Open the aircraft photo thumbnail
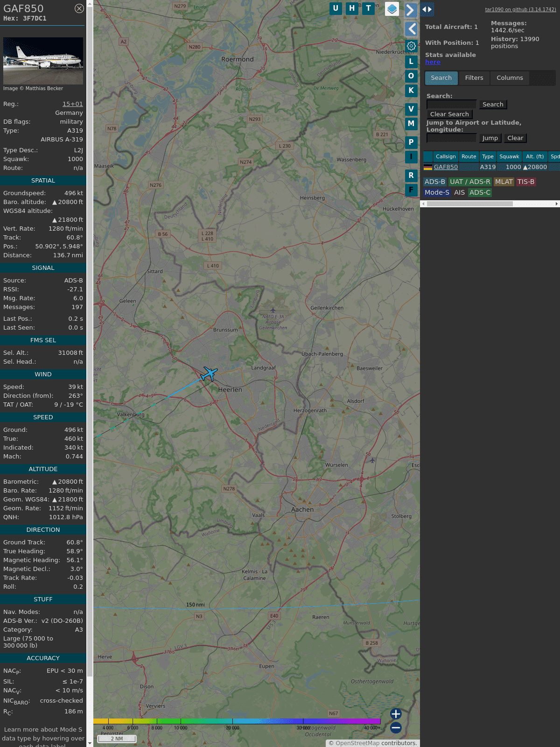 tap(43, 61)
